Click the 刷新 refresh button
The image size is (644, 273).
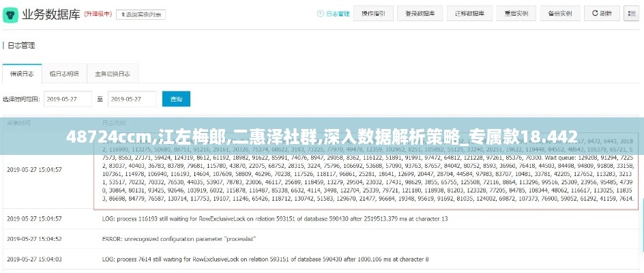601,14
